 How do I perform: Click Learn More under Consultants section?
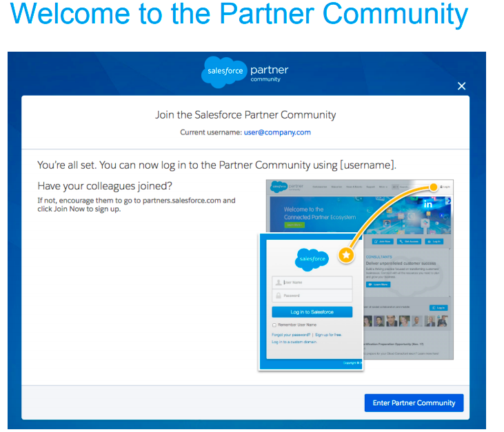[x=379, y=284]
